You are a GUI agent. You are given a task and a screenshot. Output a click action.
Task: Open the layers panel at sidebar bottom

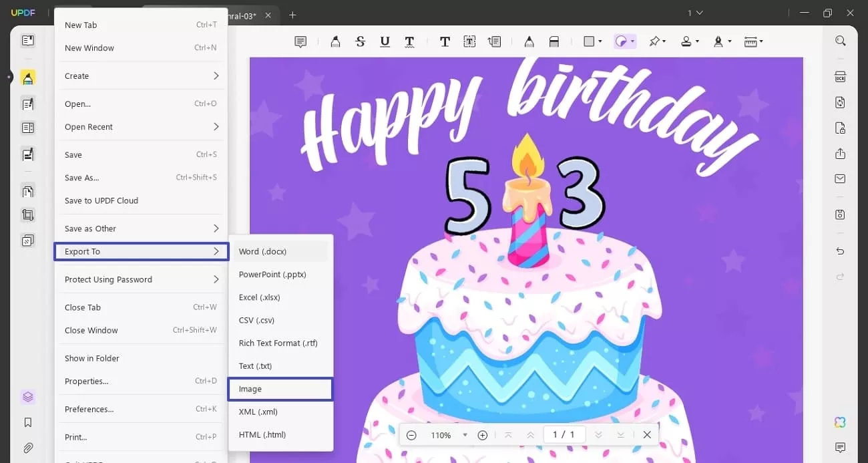tap(27, 397)
